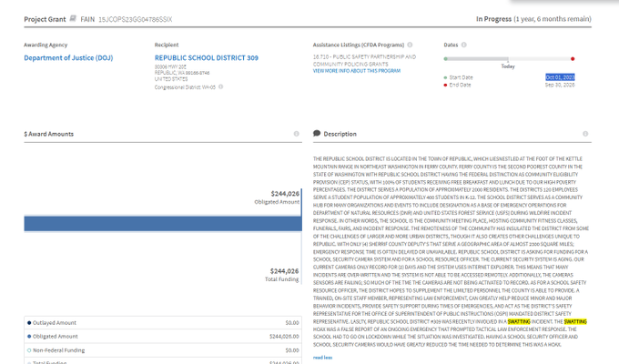Collapse description with read less
Viewport: 619px width, 364px height.
(322, 357)
